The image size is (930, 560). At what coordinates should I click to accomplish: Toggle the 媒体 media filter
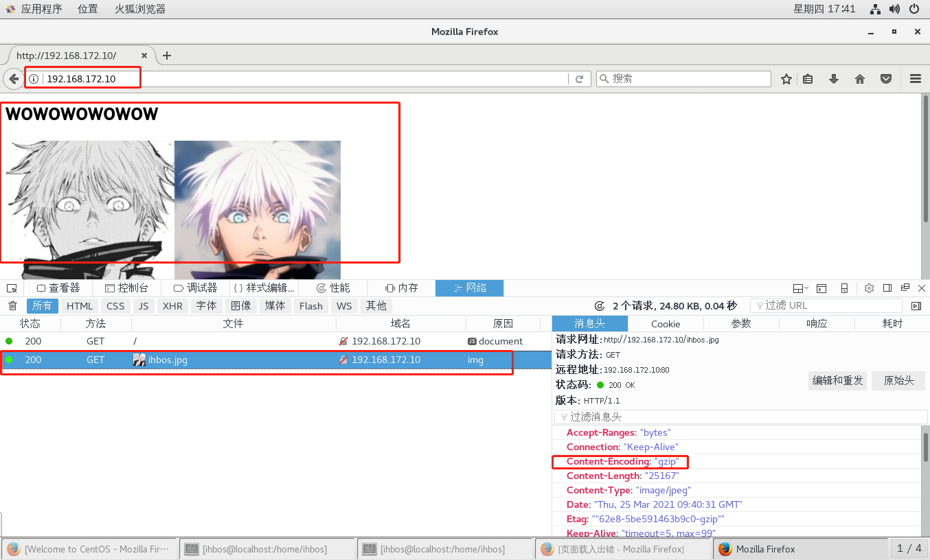275,306
